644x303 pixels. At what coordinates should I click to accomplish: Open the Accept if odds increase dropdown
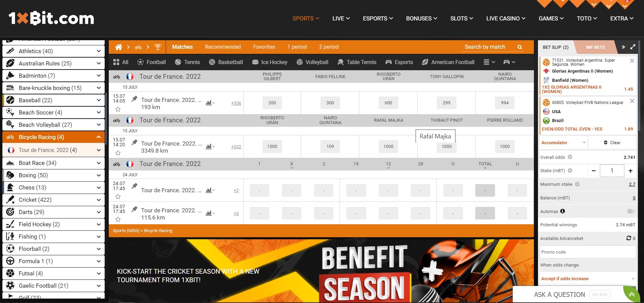pos(587,278)
